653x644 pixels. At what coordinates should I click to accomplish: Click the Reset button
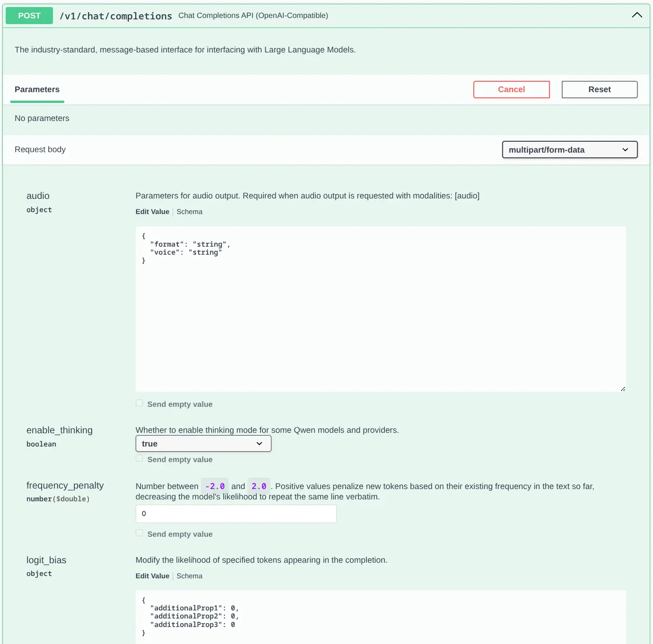click(x=599, y=89)
